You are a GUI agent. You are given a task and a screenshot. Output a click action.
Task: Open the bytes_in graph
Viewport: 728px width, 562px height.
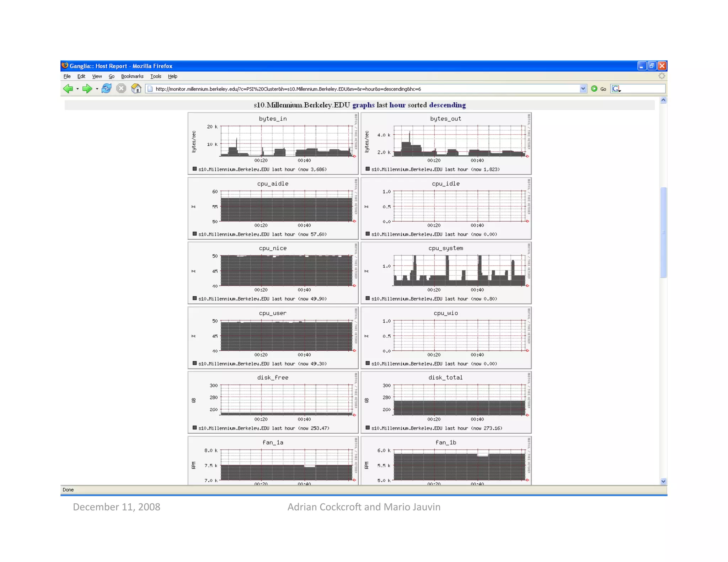(x=273, y=144)
